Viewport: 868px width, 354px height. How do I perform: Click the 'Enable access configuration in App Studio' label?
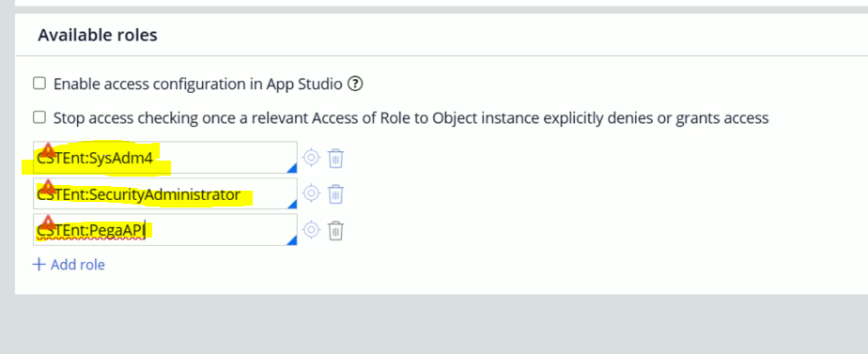coord(198,85)
